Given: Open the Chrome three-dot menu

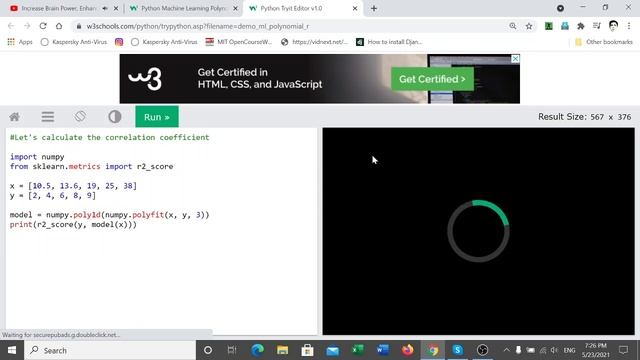Looking at the screenshot, I should [629, 26].
